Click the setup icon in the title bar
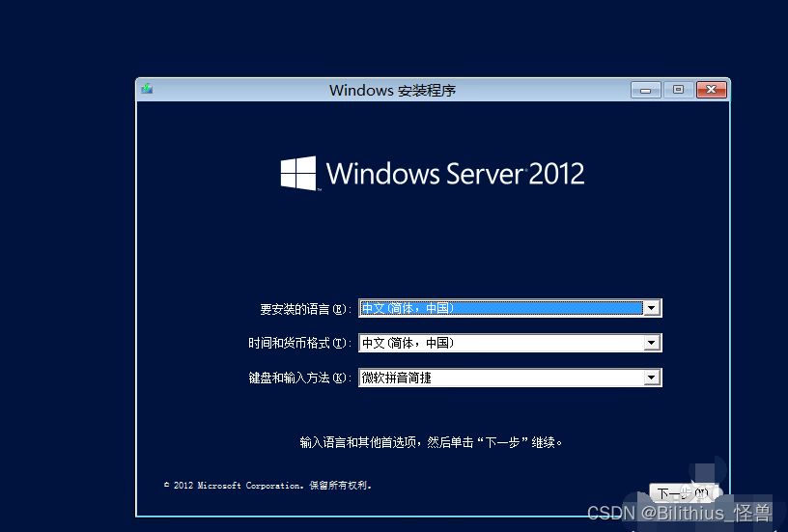This screenshot has height=532, width=788. (x=147, y=89)
